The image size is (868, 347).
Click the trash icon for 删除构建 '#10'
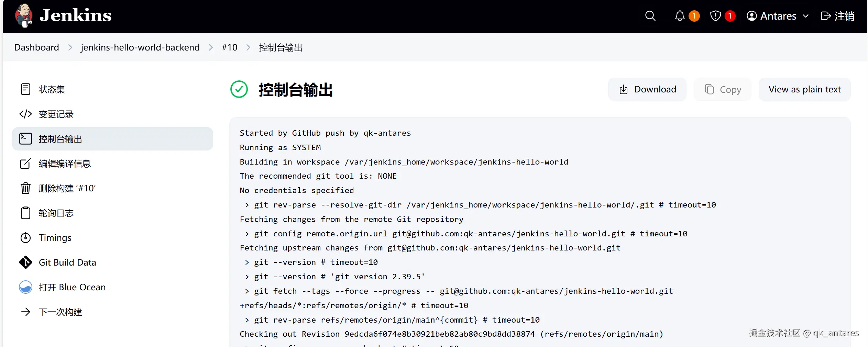pos(26,188)
